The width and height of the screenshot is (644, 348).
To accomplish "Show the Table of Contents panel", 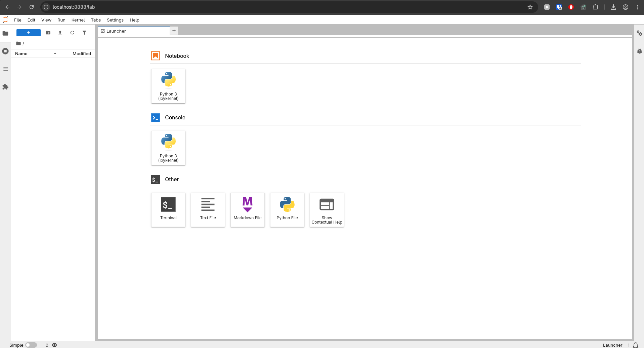I will tap(5, 69).
